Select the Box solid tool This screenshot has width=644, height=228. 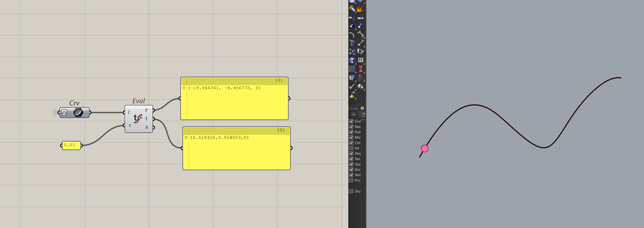[352, 60]
